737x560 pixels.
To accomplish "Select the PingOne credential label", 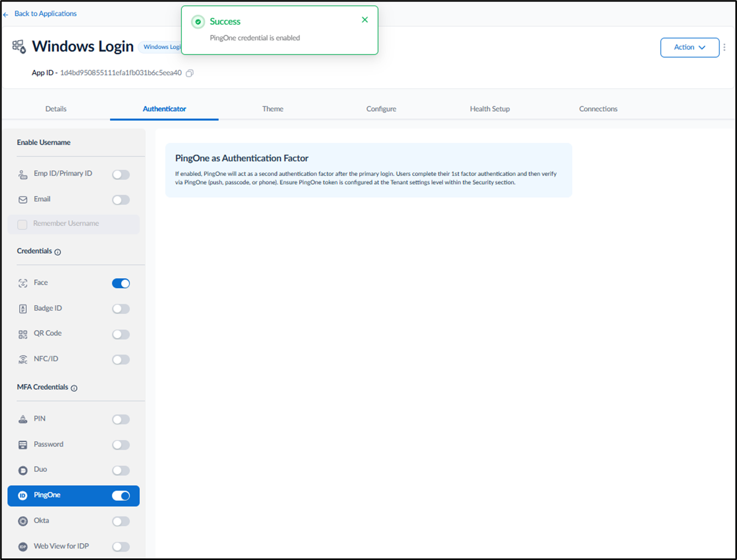I will (47, 495).
